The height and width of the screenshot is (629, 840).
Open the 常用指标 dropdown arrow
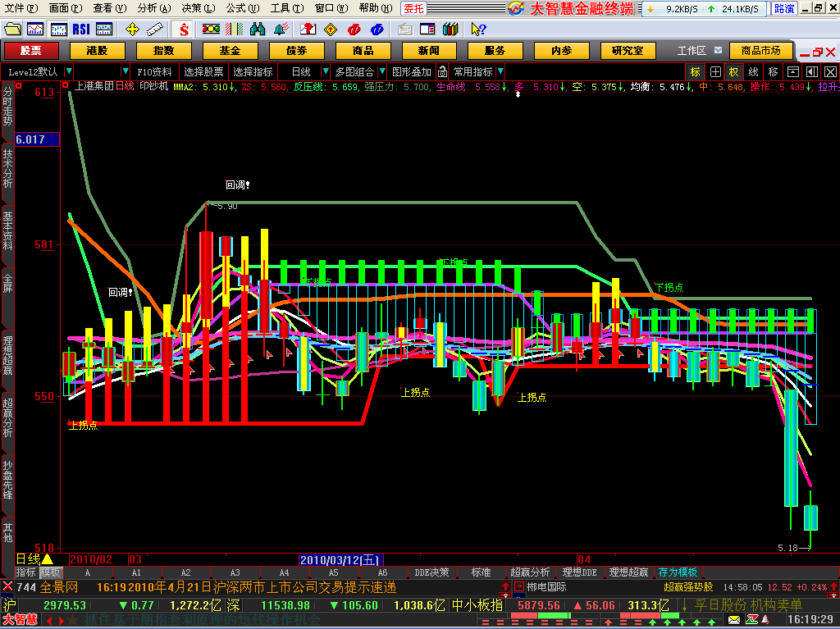pos(500,71)
